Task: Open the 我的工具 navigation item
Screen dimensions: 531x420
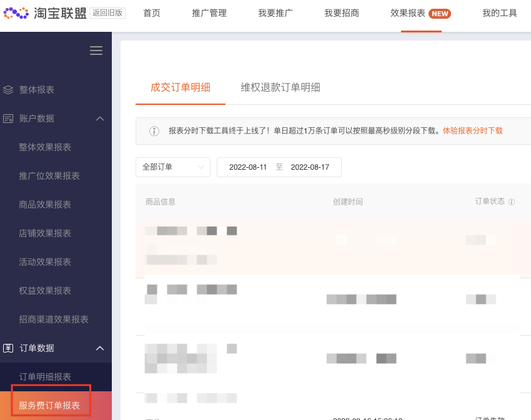Action: (x=500, y=13)
